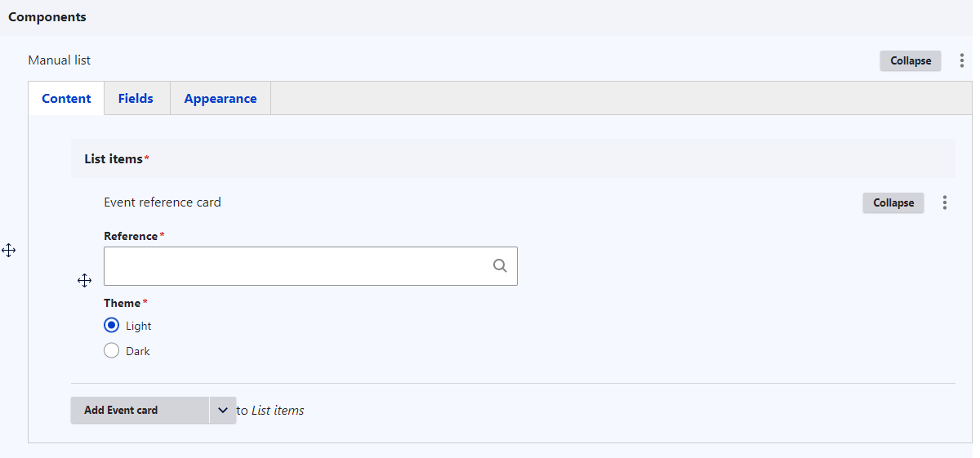Screen dimensions: 980x458
Task: Click the Event reference card title text
Action: [163, 202]
